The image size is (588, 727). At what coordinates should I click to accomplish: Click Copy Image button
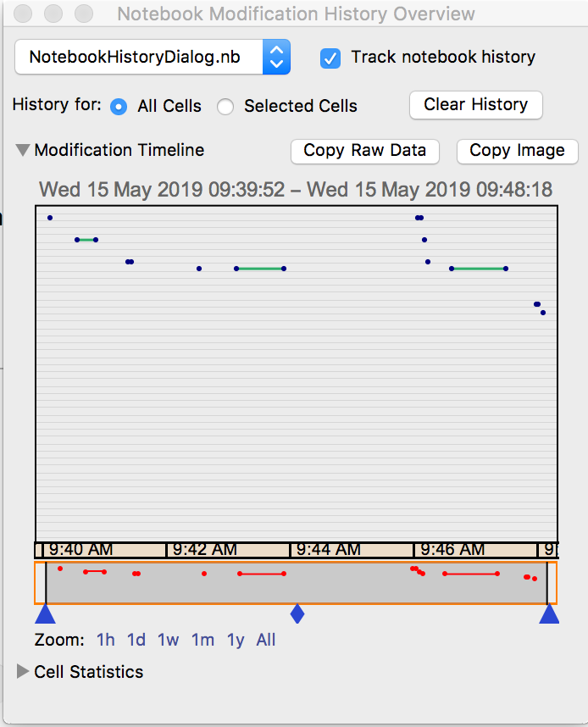[517, 151]
